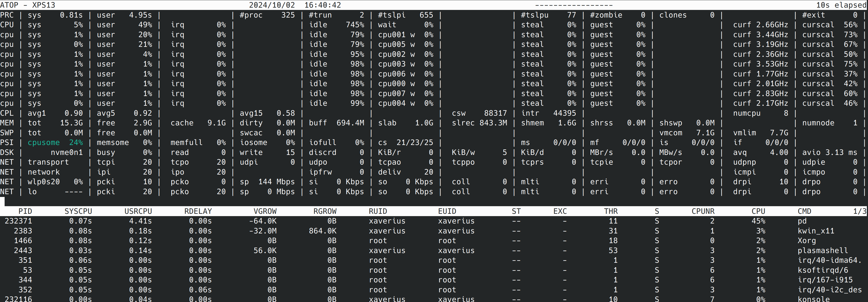Select process PID 232371
The height and width of the screenshot is (302, 868).
18,221
